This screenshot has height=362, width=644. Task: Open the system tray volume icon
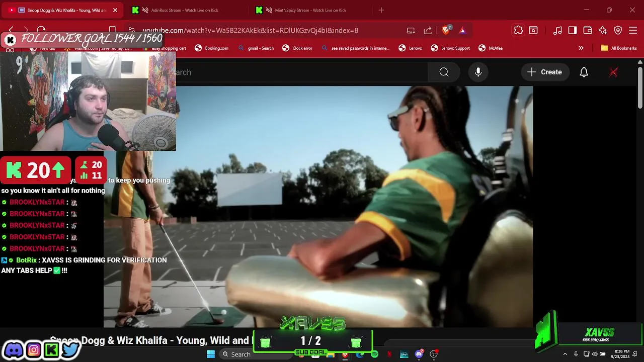(595, 354)
